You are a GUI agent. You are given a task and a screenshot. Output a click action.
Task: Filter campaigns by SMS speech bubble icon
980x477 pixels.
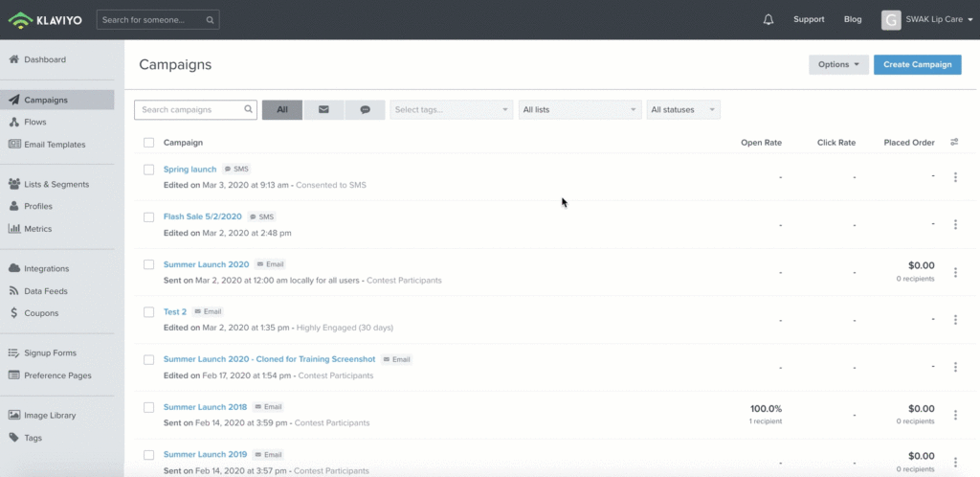(365, 110)
